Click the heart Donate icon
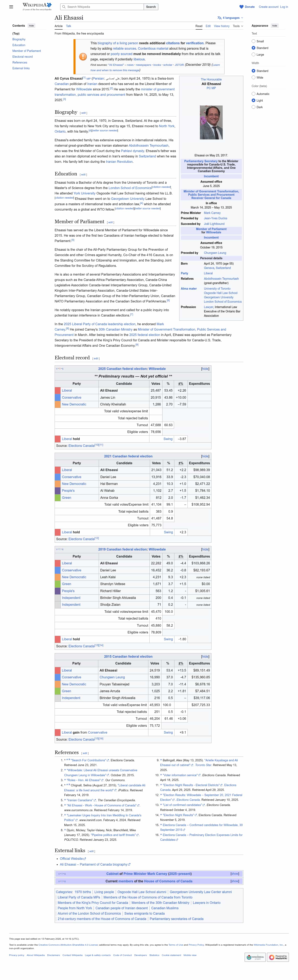The width and height of the screenshot is (298, 980). [241, 7]
